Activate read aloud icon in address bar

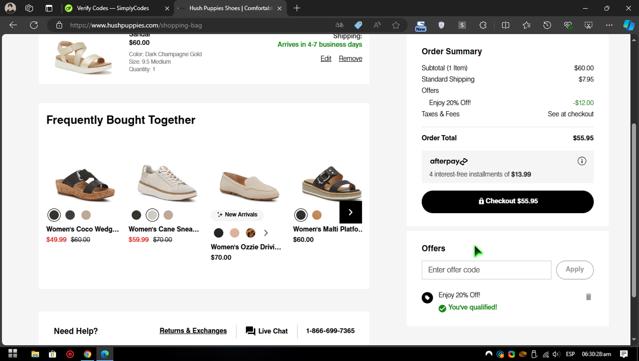click(x=377, y=25)
